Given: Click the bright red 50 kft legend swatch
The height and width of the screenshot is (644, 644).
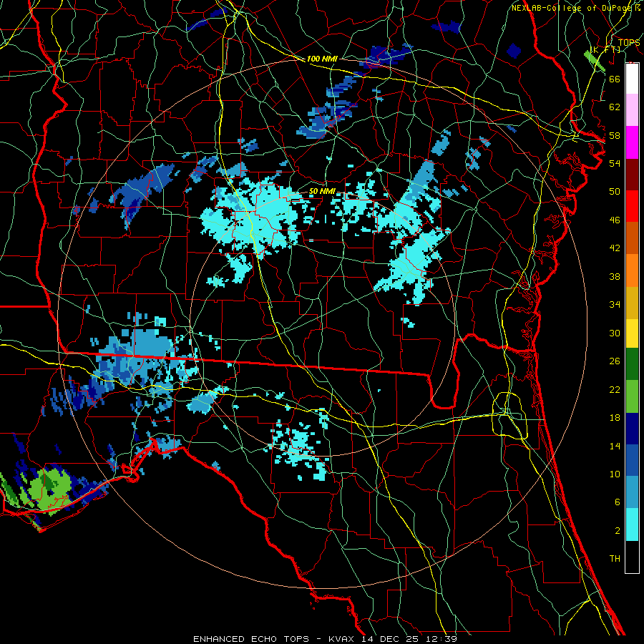Looking at the screenshot, I should pyautogui.click(x=632, y=206).
